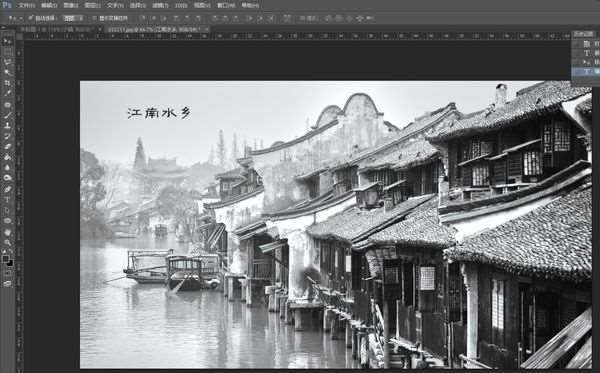Select the Hand tool
Screen dimensions: 600x373
tap(7, 232)
